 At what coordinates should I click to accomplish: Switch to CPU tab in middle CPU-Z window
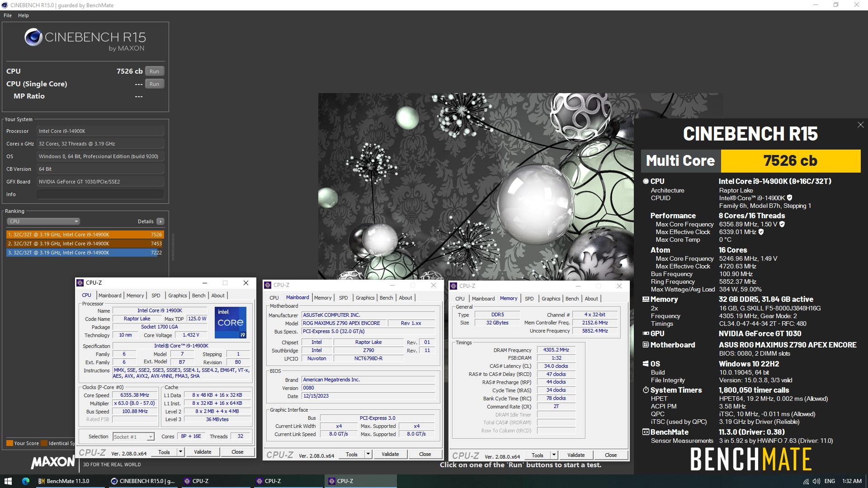(274, 298)
